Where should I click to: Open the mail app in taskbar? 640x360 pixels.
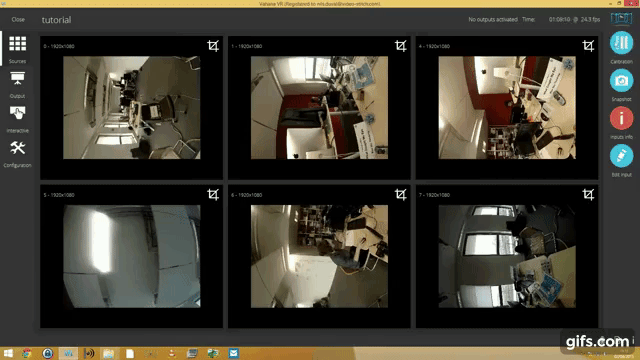coord(233,353)
